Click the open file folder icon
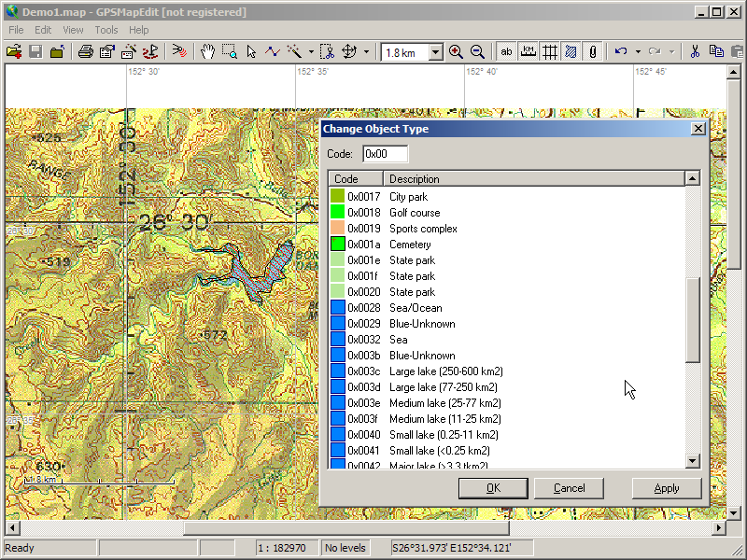This screenshot has width=747, height=560. click(14, 52)
